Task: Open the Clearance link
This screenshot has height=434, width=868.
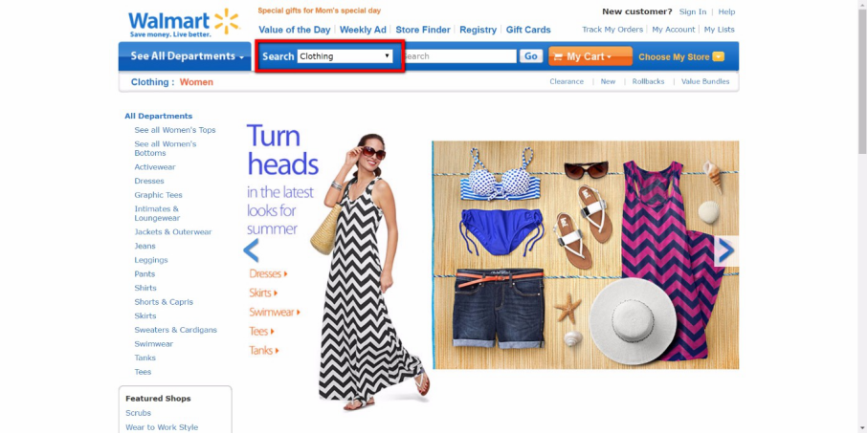Action: click(567, 81)
